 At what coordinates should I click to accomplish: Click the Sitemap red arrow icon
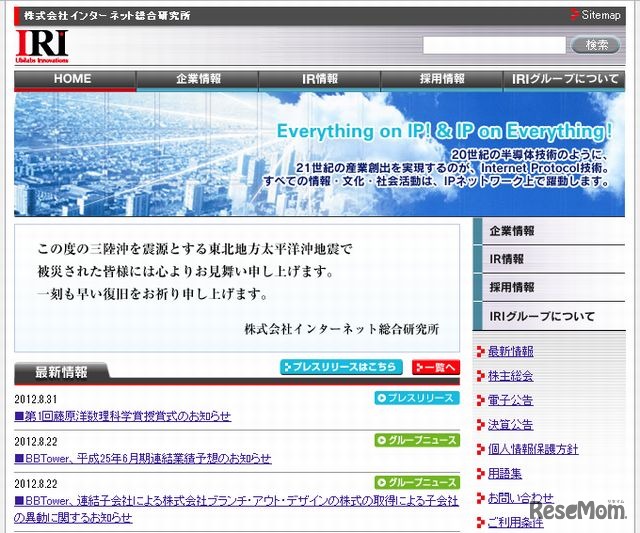[x=575, y=15]
